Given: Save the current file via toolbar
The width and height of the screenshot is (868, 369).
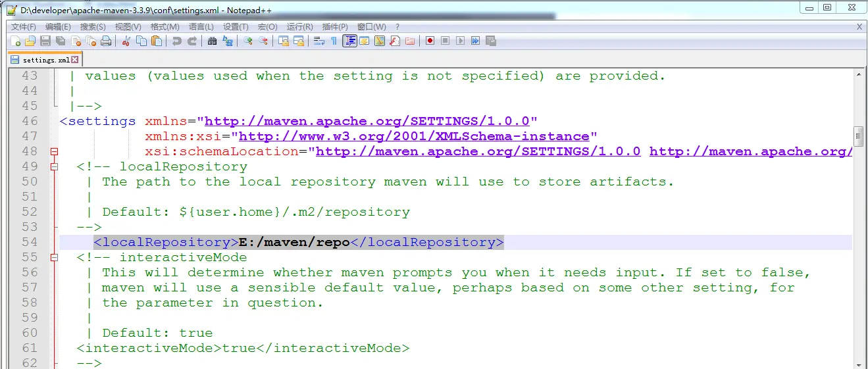Looking at the screenshot, I should [45, 41].
